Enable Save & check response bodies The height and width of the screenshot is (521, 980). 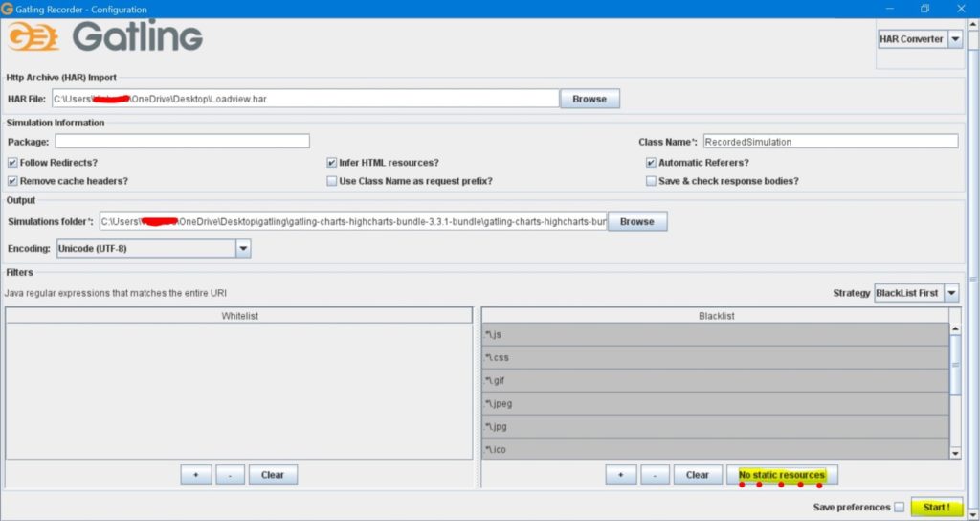[651, 181]
